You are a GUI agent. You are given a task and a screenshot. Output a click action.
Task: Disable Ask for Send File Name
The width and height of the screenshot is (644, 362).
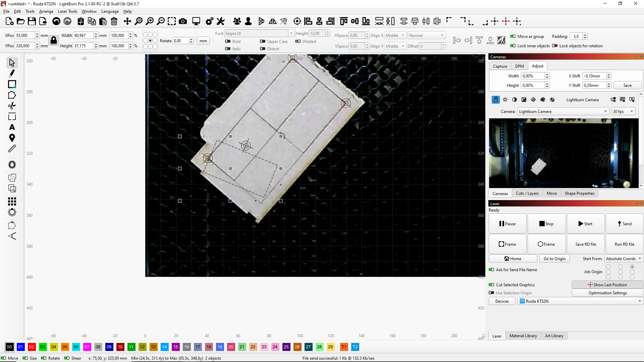[491, 269]
